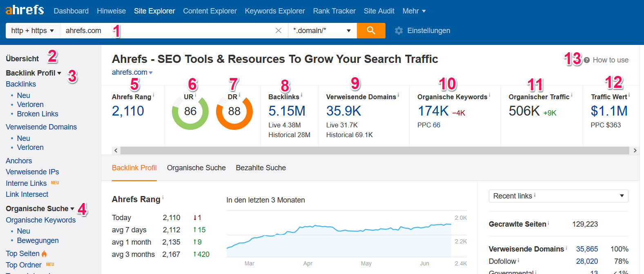Open the Recent links dropdown
The width and height of the screenshot is (644, 274).
tap(558, 196)
